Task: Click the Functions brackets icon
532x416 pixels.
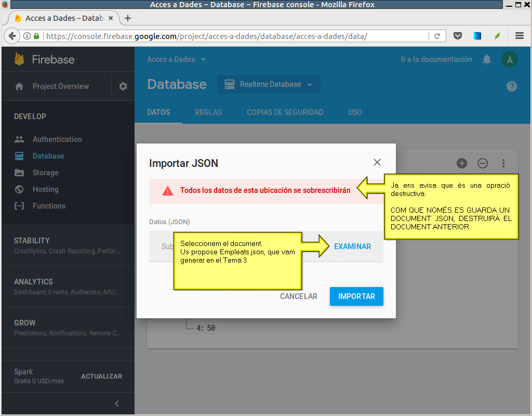Action: point(19,206)
